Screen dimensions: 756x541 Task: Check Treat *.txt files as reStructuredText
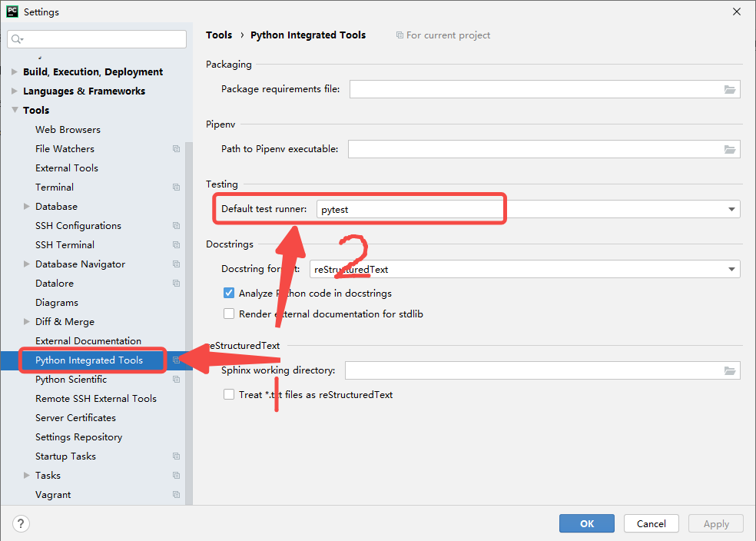pos(229,394)
